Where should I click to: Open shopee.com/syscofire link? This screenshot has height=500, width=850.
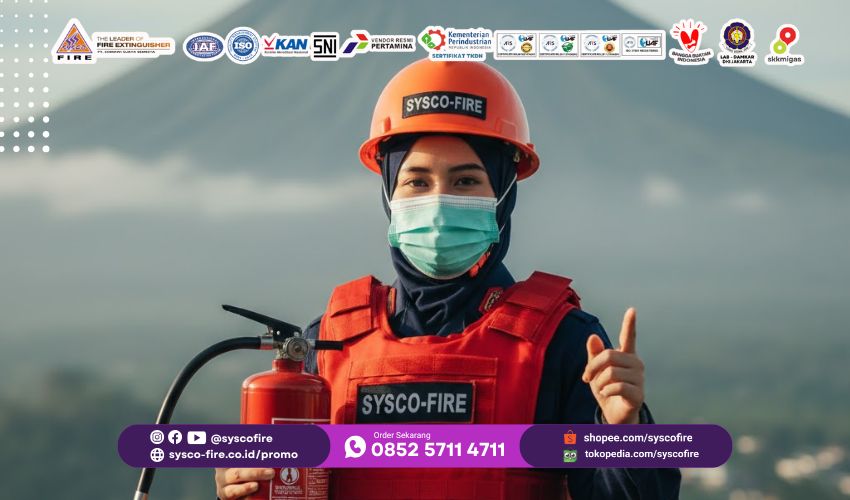(x=638, y=438)
